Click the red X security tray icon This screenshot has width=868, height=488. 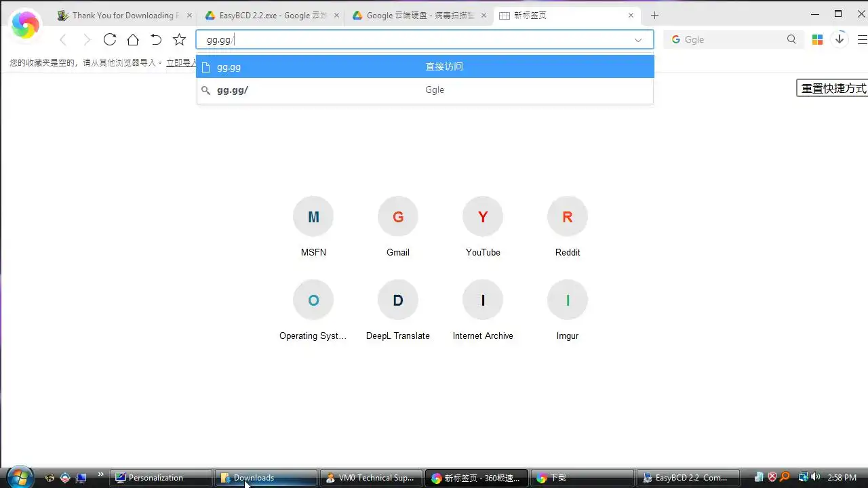pyautogui.click(x=772, y=477)
